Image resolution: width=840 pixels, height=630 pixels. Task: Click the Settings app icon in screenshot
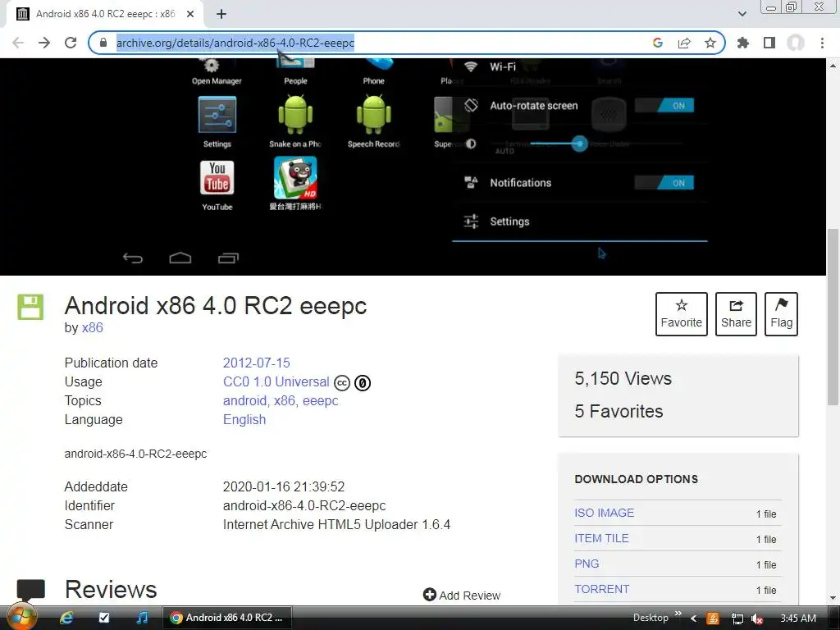tap(217, 115)
